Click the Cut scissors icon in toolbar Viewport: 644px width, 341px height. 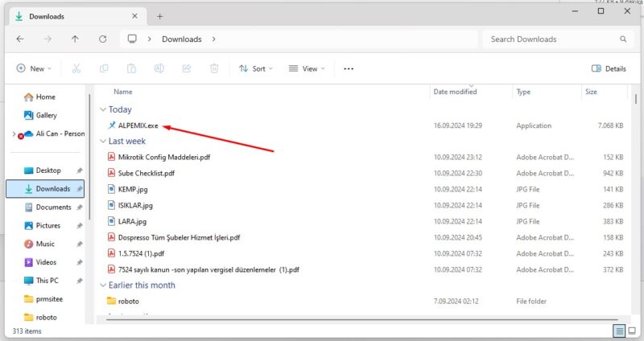(76, 69)
